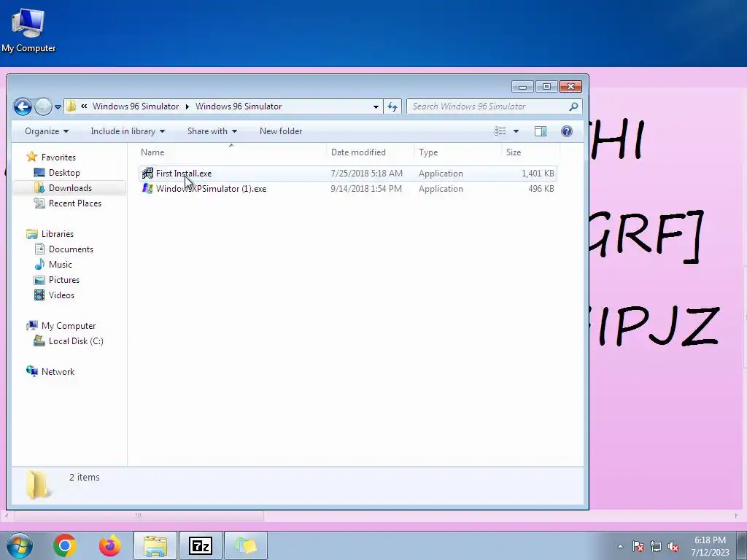Click the Network globe icon

(x=32, y=371)
